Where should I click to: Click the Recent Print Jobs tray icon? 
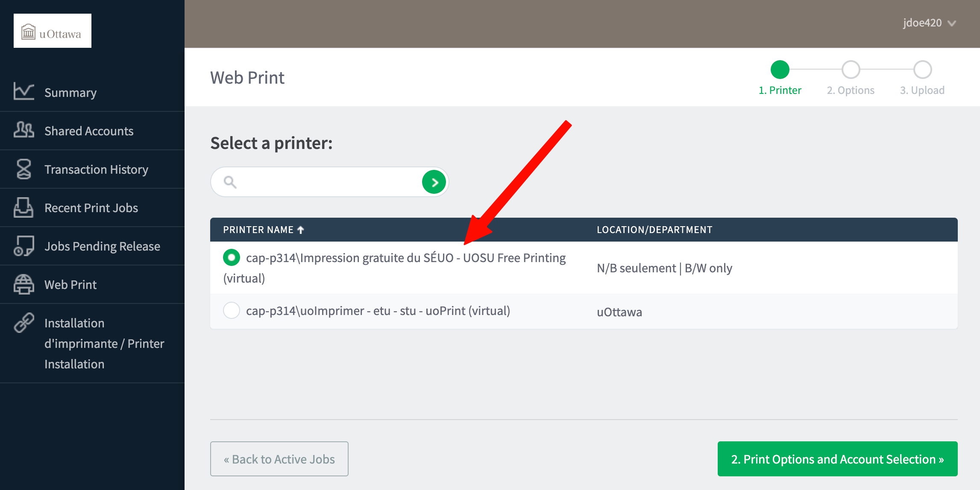23,207
